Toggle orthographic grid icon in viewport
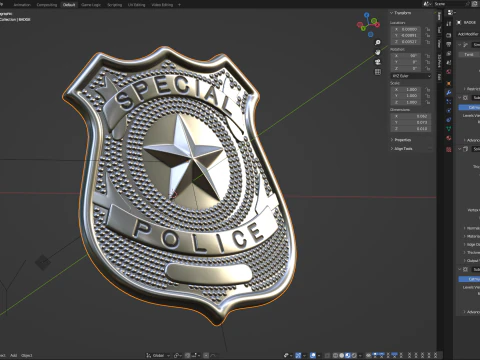Screen dimensions: 480x360 tap(378, 72)
